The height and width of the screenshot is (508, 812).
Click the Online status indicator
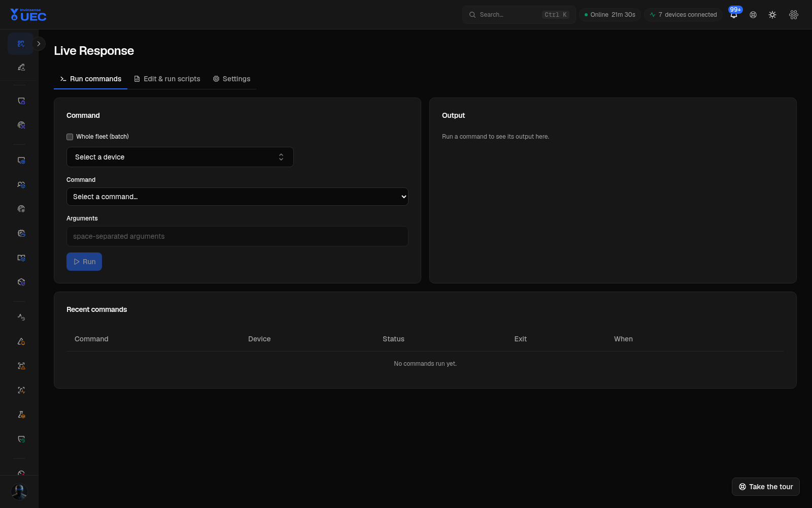pyautogui.click(x=610, y=15)
